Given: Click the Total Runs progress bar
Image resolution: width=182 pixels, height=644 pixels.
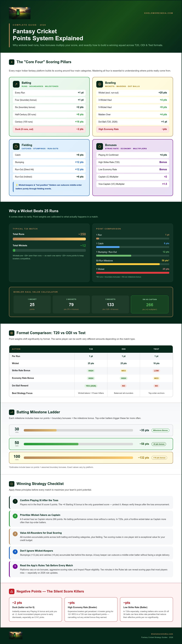Looking at the screenshot, I should 49,239.
